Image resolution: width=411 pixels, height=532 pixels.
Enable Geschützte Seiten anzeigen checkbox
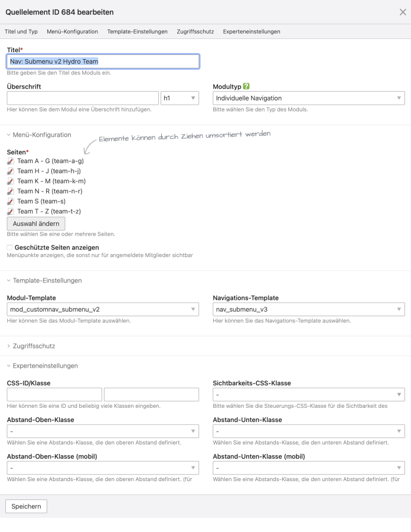pos(9,248)
